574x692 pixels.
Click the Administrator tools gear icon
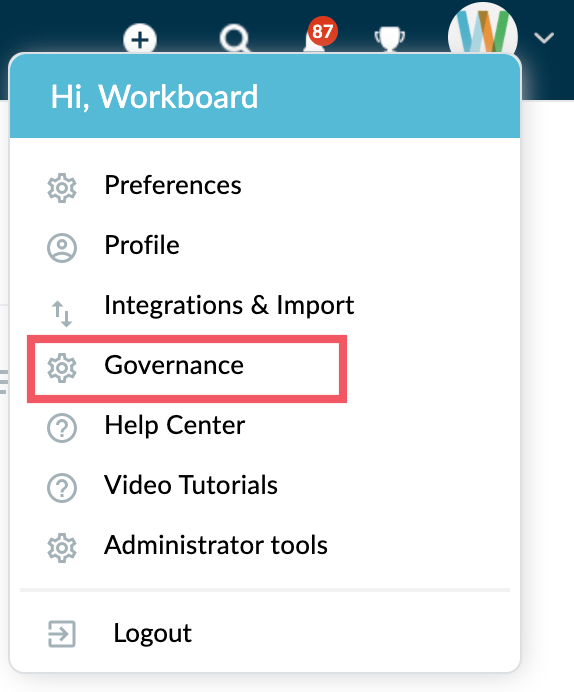[62, 548]
